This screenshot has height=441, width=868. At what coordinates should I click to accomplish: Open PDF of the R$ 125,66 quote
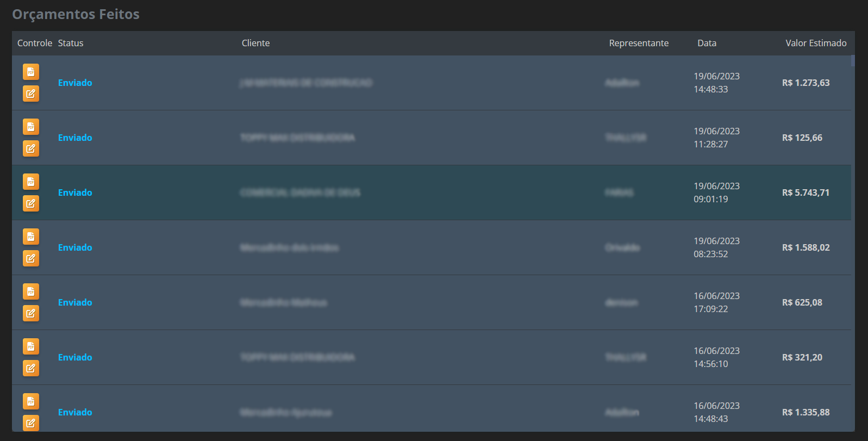(31, 127)
